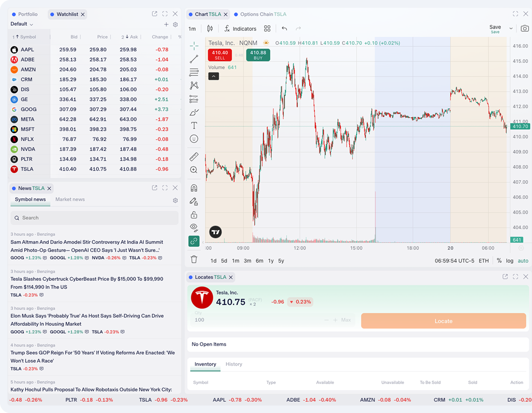
Task: Open the Save layout dropdown arrow
Action: [x=511, y=28]
